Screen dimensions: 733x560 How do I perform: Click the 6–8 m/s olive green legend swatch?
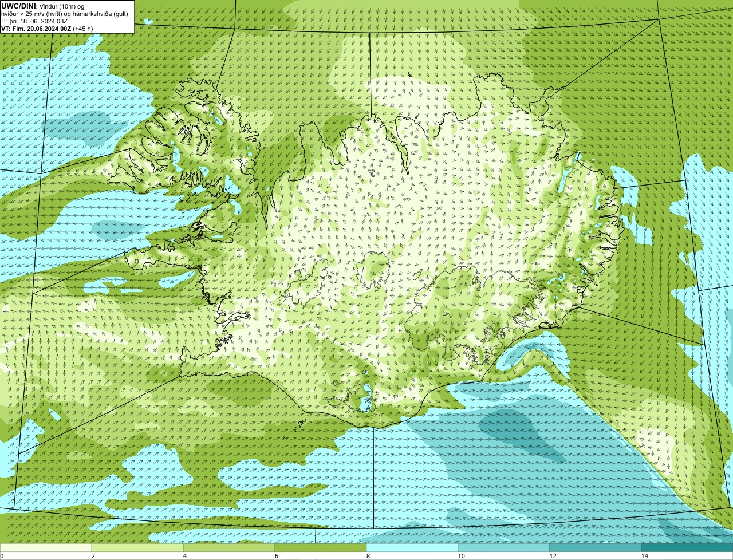[x=321, y=547]
